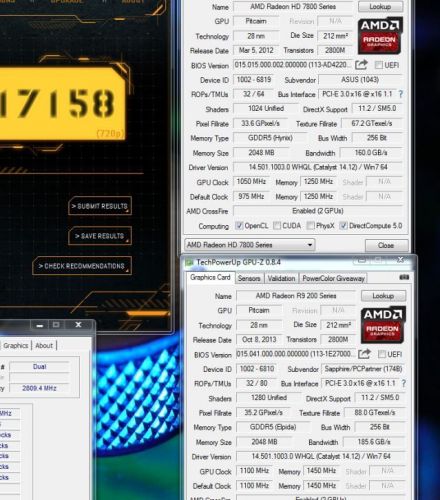Click the Bandwidth value 185.6 GB/s
The height and width of the screenshot is (500, 440).
click(374, 442)
